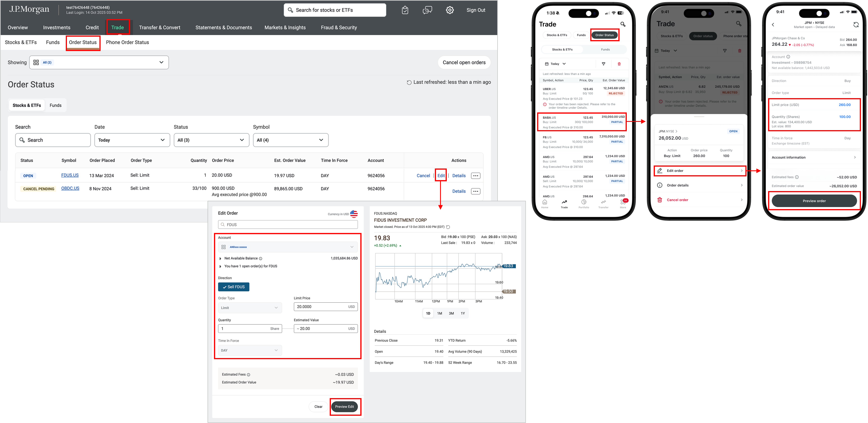
Task: Tap the magnifier icon on mobile Trade header
Action: pyautogui.click(x=623, y=24)
